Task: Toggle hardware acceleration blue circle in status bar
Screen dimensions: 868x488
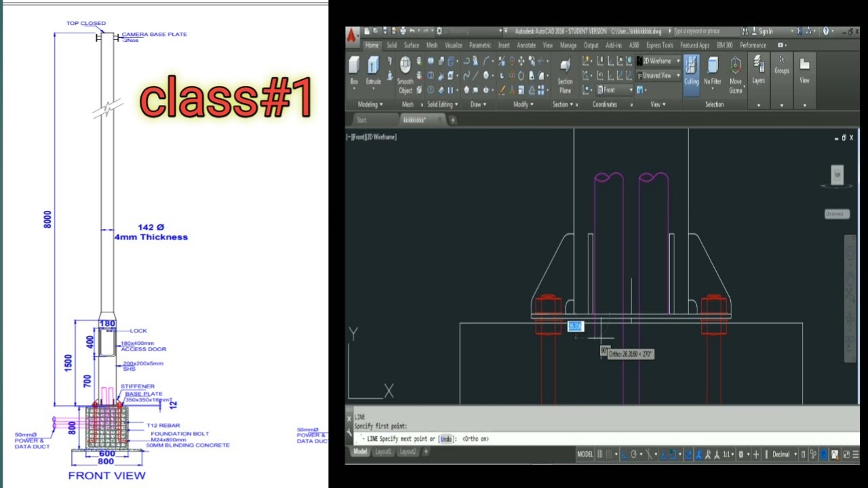Action: pyautogui.click(x=824, y=454)
